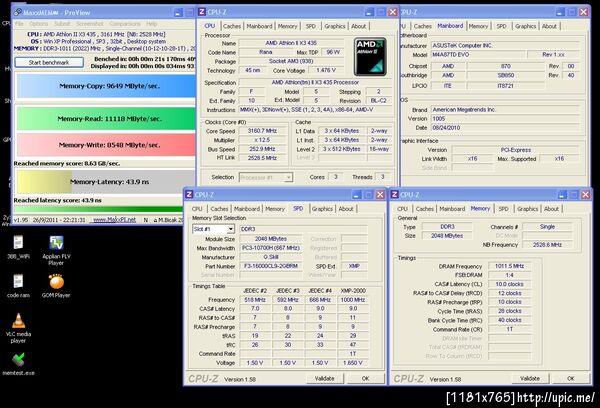Click the Max Bandwidth PC3-10700H field
600x408 pixels.
click(x=271, y=248)
